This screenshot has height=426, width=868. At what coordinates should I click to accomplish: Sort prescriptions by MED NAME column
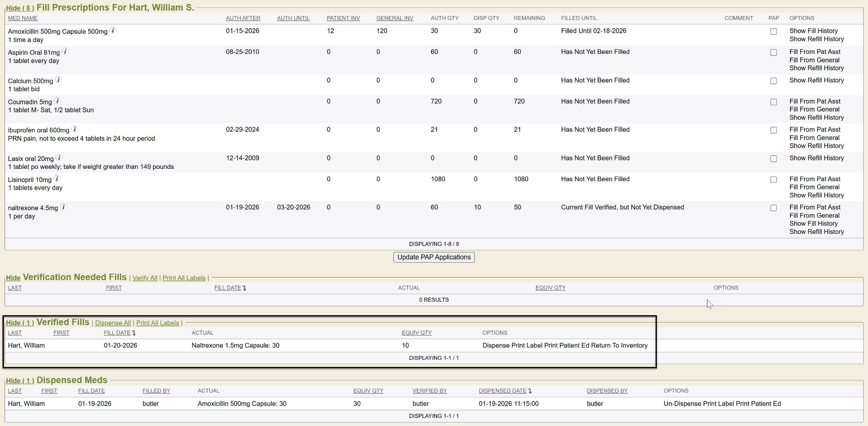click(23, 18)
